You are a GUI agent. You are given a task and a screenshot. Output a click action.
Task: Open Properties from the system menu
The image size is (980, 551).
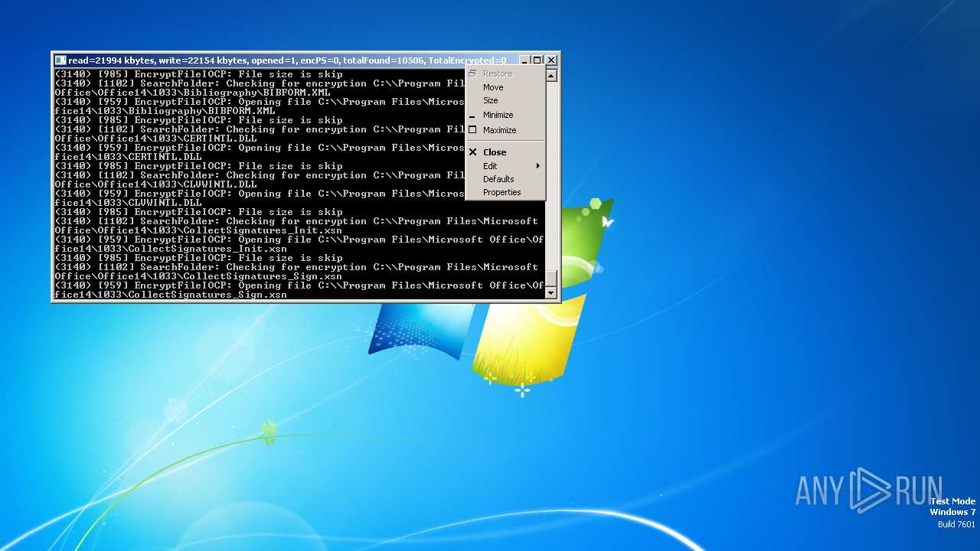pos(505,192)
